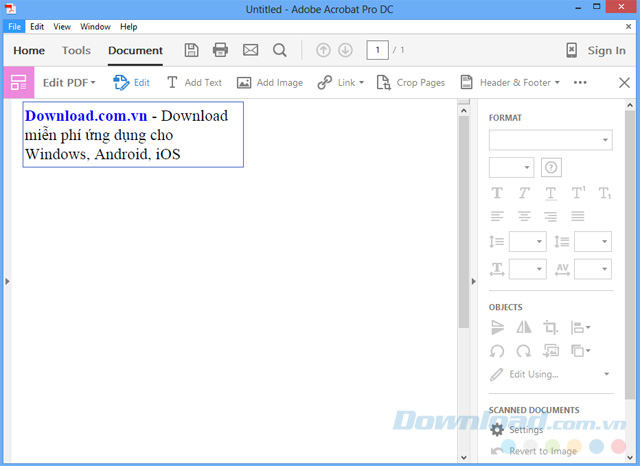Toggle subscript formatting
Screen dimensions: 640x466
tap(604, 193)
